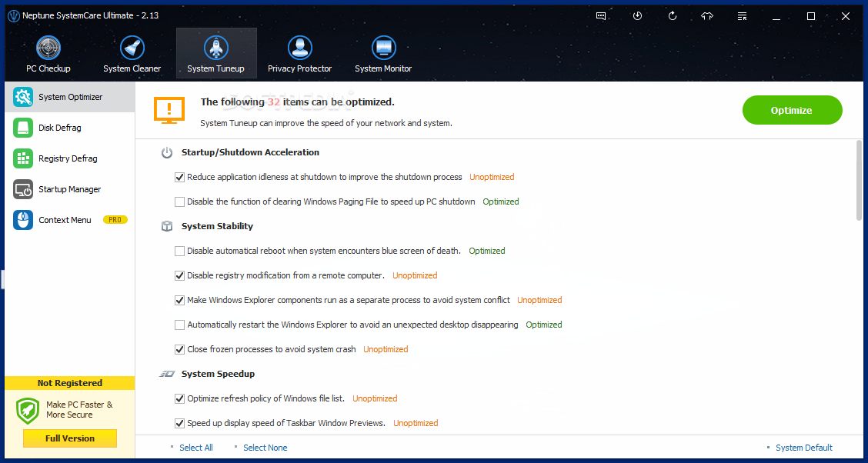Uncheck Optimize refresh policy of file list

coord(179,398)
